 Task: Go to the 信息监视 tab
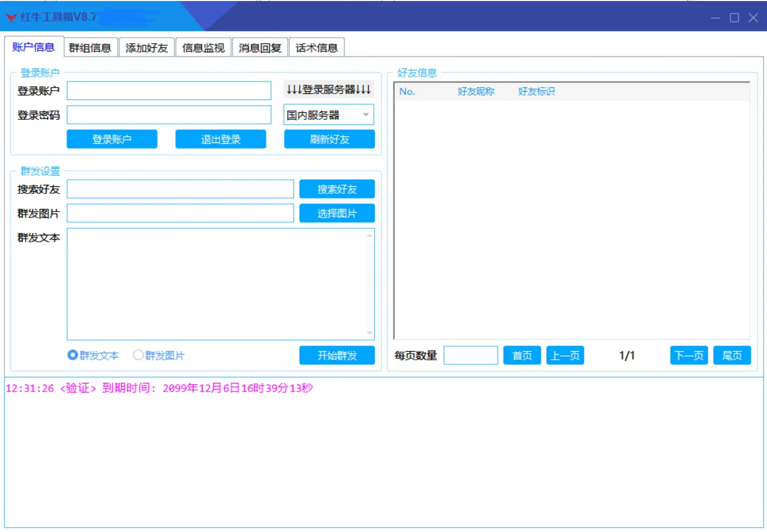tap(203, 48)
